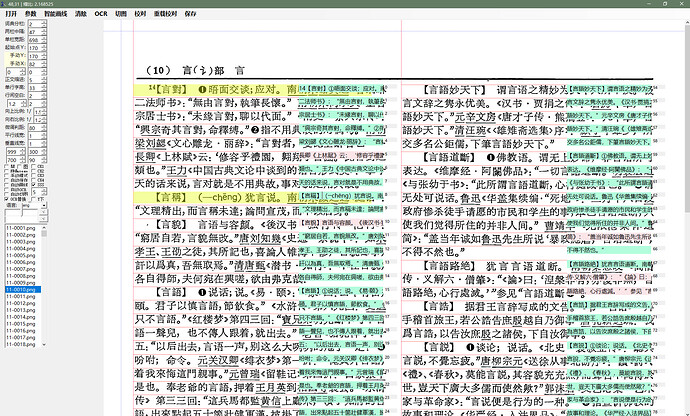Click the spinner field showing 90
690x416 pixels.
[x=37, y=159]
